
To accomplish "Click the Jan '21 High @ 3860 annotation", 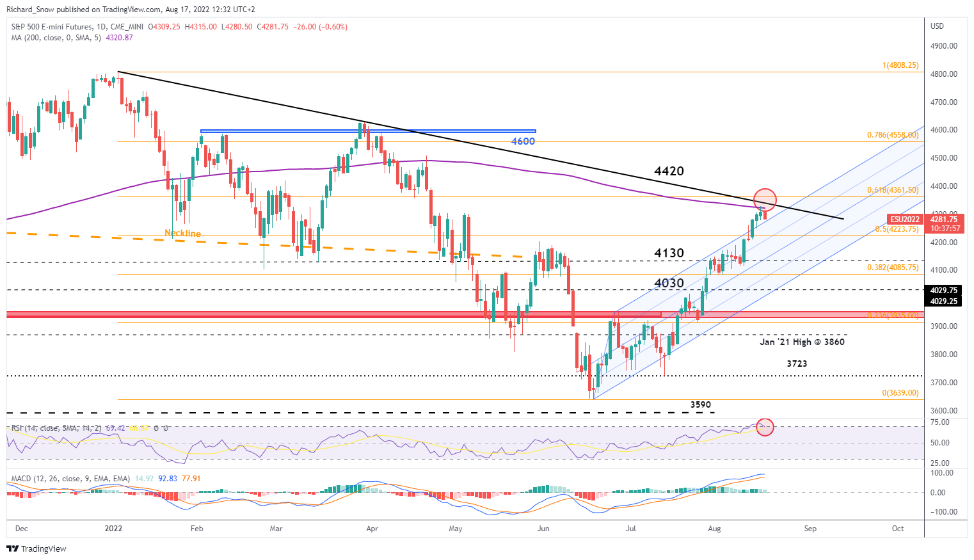I will click(x=802, y=342).
